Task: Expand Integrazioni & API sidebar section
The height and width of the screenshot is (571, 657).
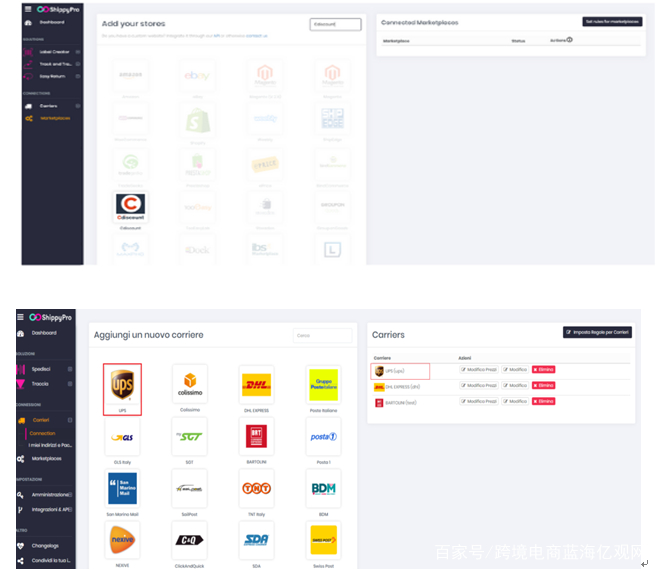Action: click(x=70, y=509)
